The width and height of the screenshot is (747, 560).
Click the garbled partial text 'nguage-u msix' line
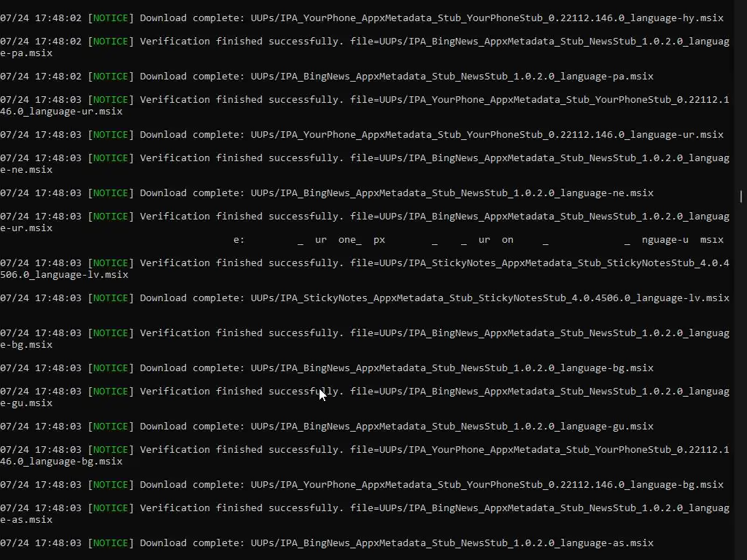pyautogui.click(x=682, y=240)
